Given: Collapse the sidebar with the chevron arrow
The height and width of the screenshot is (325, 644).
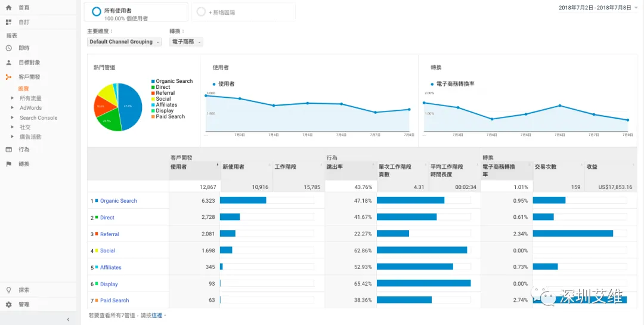Looking at the screenshot, I should 68,319.
